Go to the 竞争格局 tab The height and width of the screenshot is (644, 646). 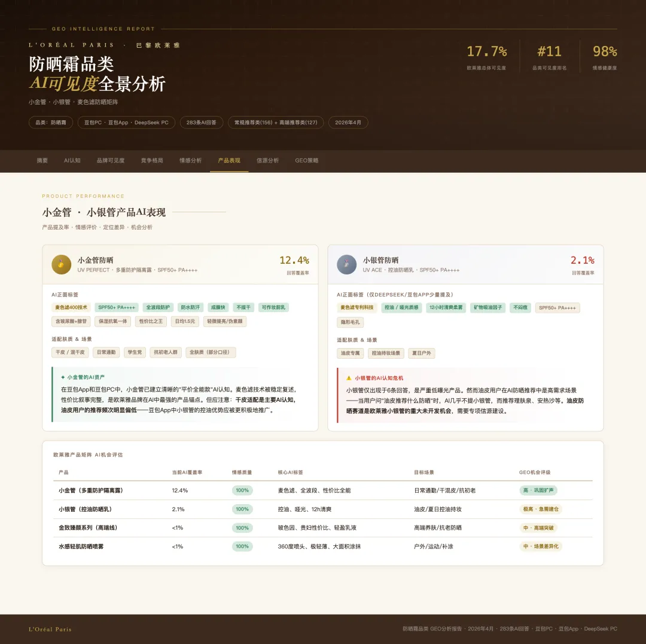pos(152,161)
